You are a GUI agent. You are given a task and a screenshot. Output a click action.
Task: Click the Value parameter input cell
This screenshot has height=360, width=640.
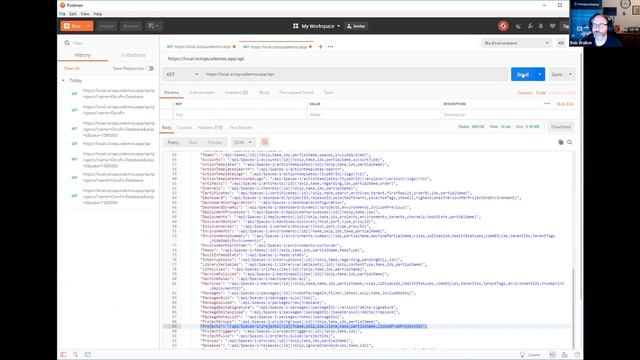click(374, 115)
